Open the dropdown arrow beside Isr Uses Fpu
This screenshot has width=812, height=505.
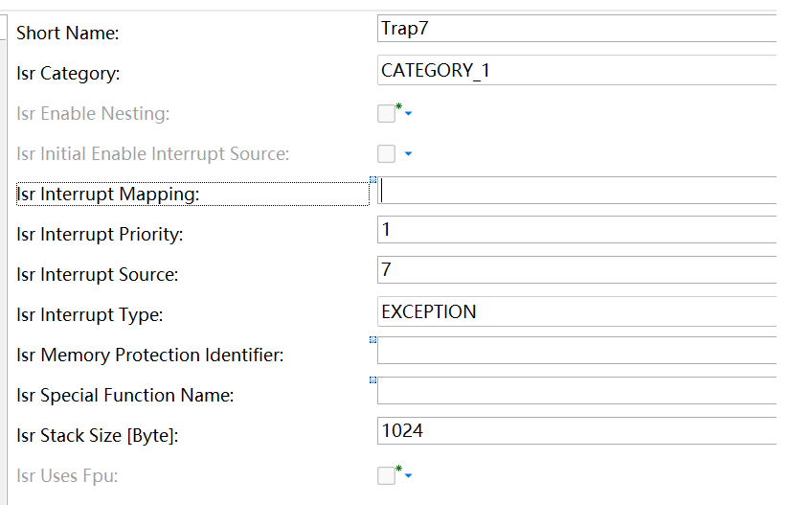408,475
